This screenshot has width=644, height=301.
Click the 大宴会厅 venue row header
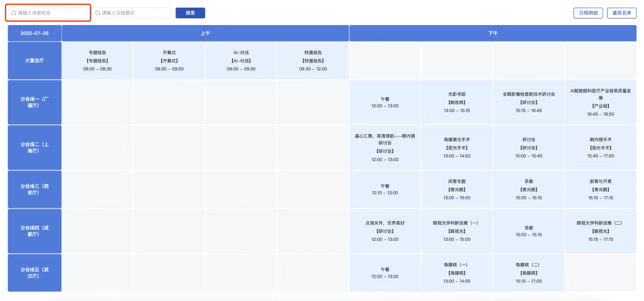point(35,60)
